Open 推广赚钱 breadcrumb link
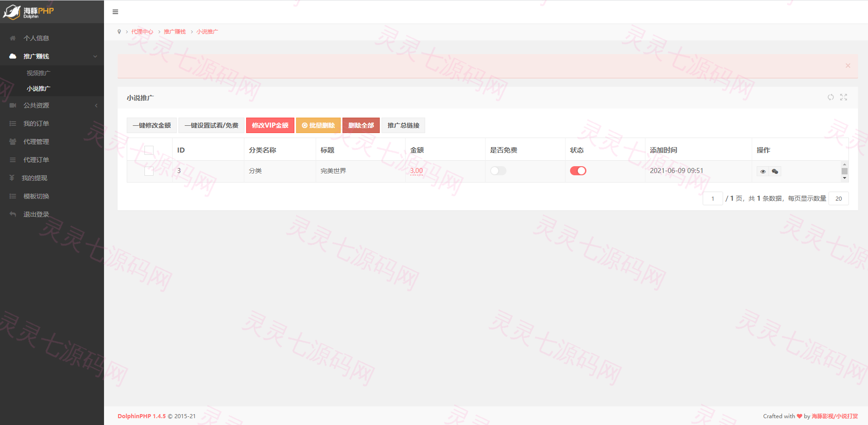Image resolution: width=868 pixels, height=425 pixels. point(175,32)
